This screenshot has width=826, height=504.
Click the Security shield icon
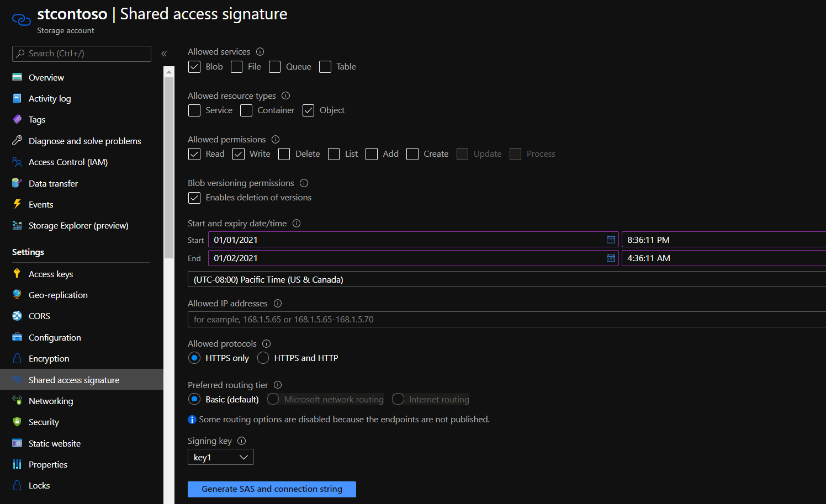pyautogui.click(x=17, y=422)
